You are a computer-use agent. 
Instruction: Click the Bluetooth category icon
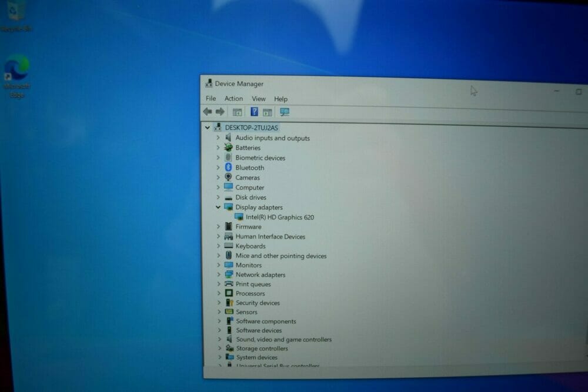point(228,167)
